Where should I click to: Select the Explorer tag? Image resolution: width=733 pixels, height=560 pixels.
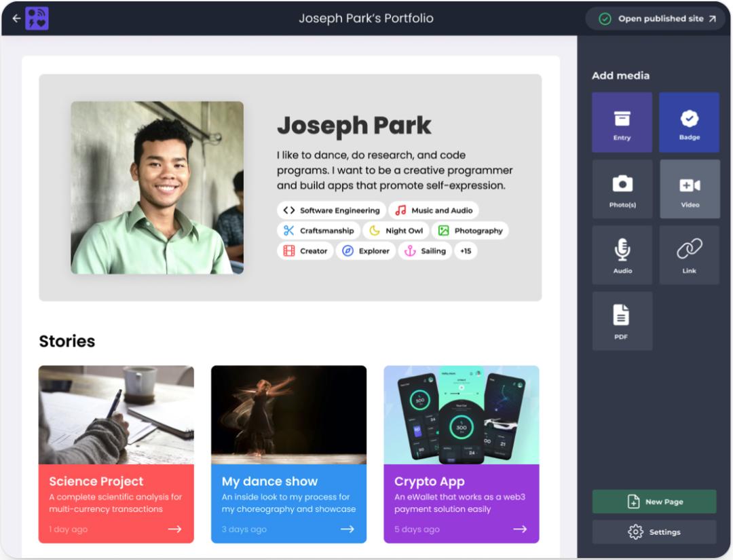[x=366, y=251]
